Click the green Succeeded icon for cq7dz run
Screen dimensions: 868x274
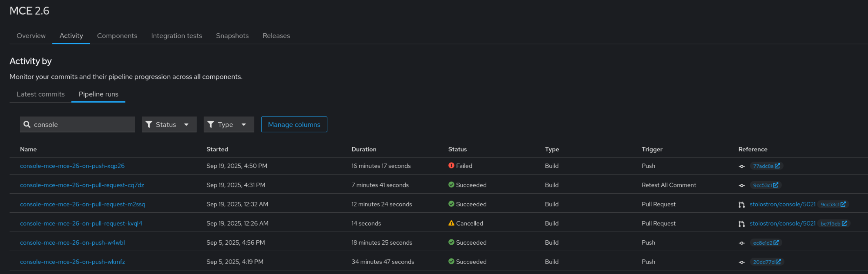451,185
